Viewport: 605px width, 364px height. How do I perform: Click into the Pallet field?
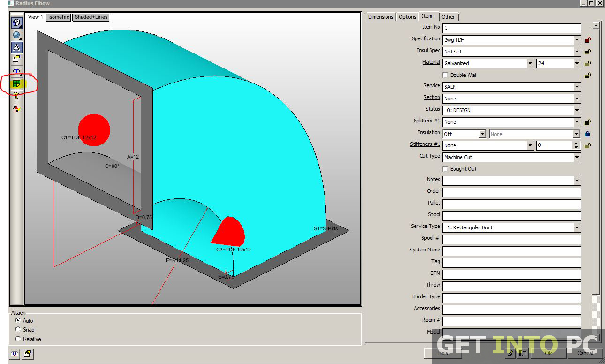coord(511,204)
